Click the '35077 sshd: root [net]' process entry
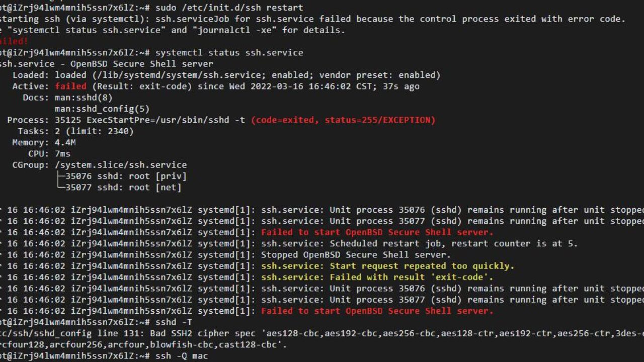644x362 pixels. pyautogui.click(x=123, y=187)
